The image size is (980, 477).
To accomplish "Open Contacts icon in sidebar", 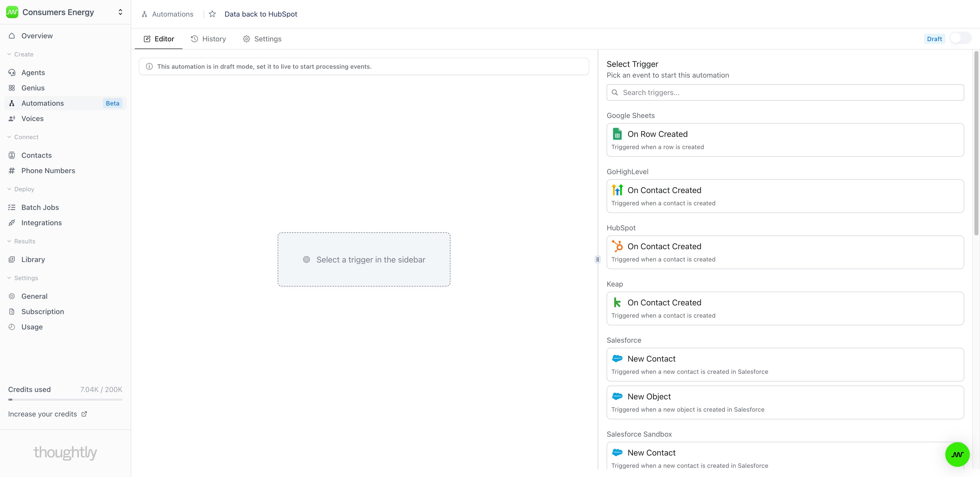I will click(12, 155).
